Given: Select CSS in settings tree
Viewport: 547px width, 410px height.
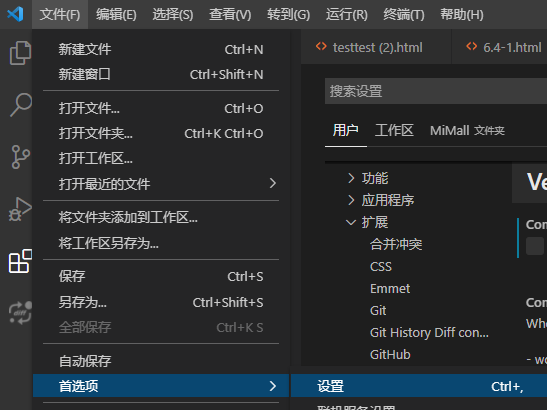Looking at the screenshot, I should [381, 267].
